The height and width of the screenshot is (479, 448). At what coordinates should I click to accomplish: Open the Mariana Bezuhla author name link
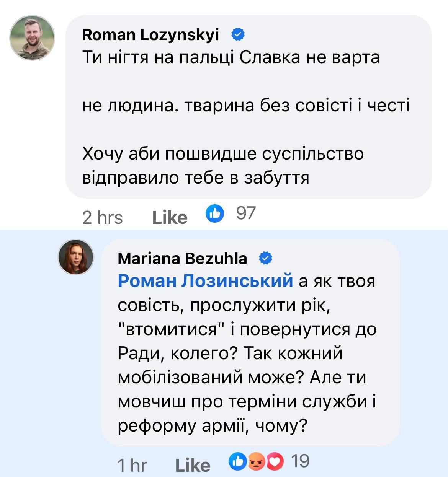click(x=182, y=259)
